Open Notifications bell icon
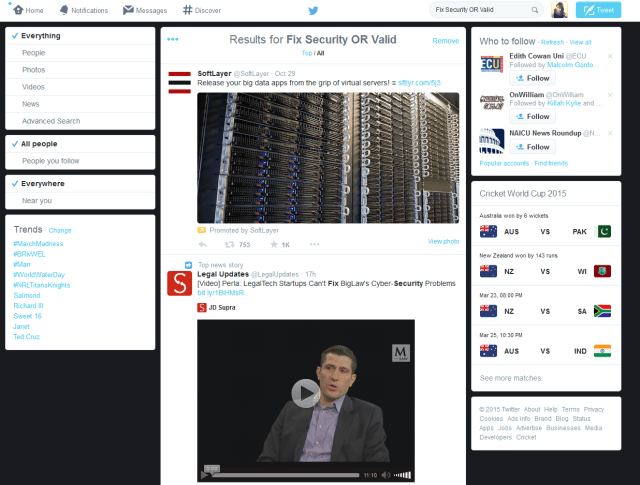Screen dimensions: 640x485 [x=64, y=10]
